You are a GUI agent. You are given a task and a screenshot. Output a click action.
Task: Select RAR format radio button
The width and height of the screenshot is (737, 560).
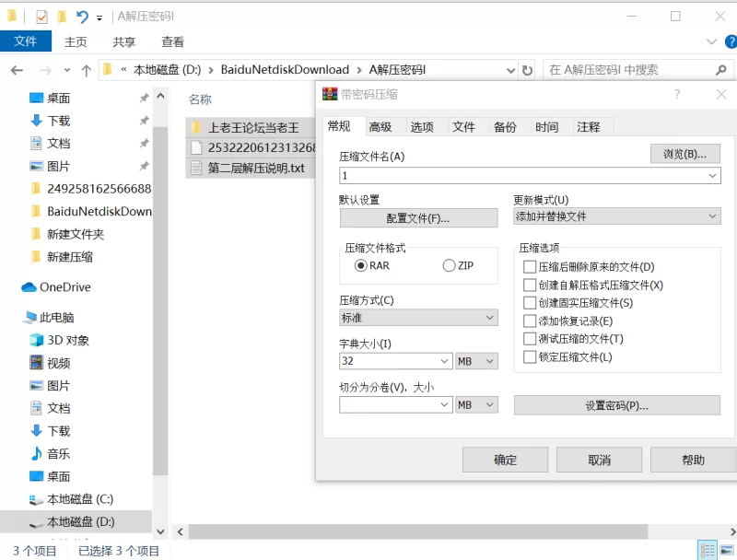pyautogui.click(x=361, y=266)
